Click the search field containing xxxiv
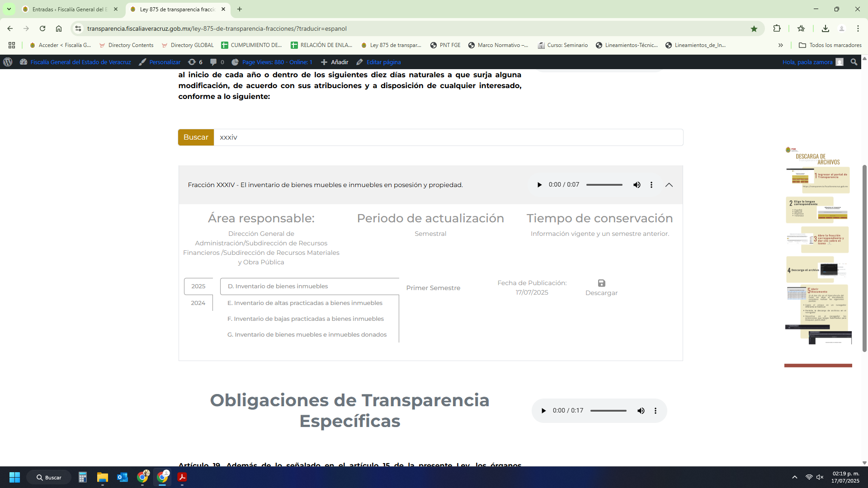This screenshot has width=868, height=488. tap(448, 137)
